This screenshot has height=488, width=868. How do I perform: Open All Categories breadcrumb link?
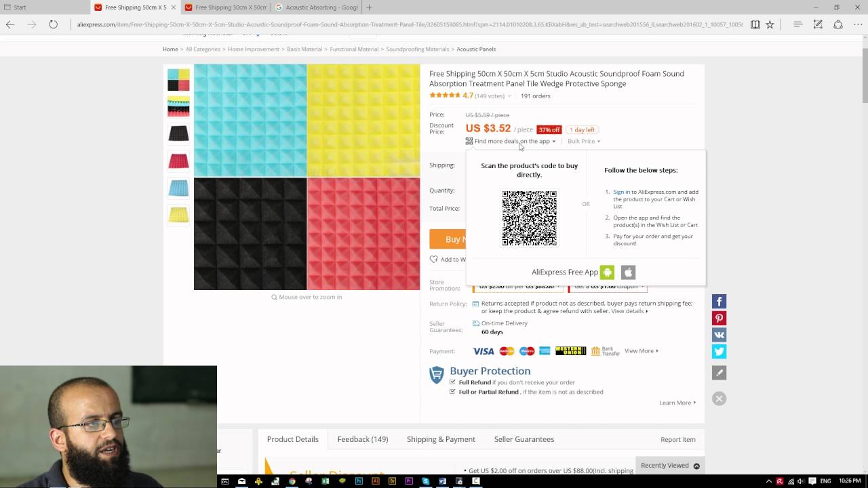(x=203, y=49)
